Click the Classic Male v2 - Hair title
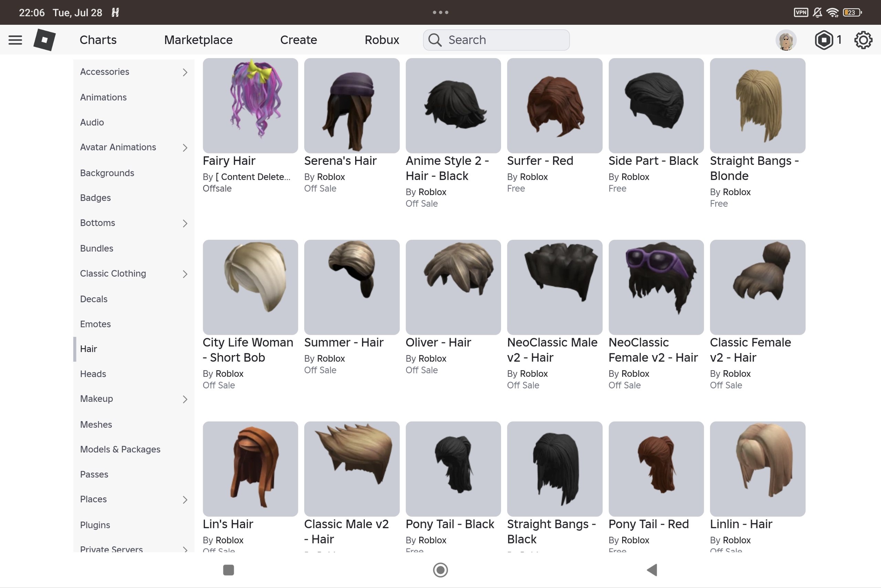This screenshot has height=588, width=881. point(346,532)
